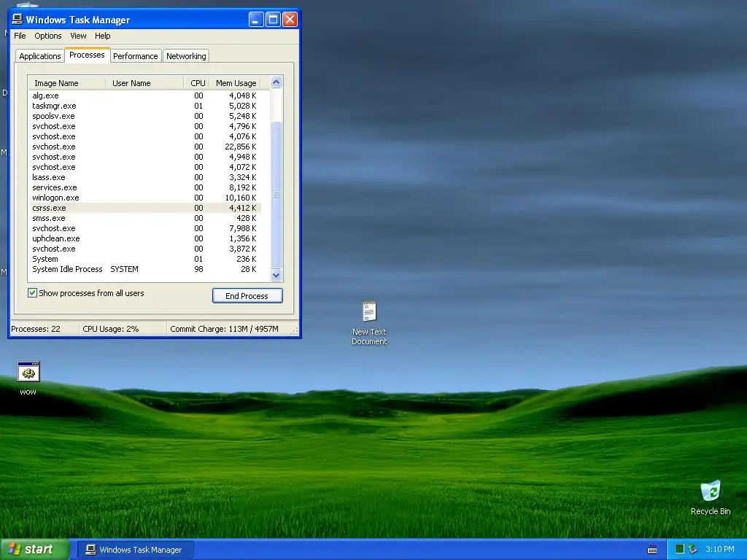
Task: Click the 3:10 PM clock
Action: [x=720, y=549]
